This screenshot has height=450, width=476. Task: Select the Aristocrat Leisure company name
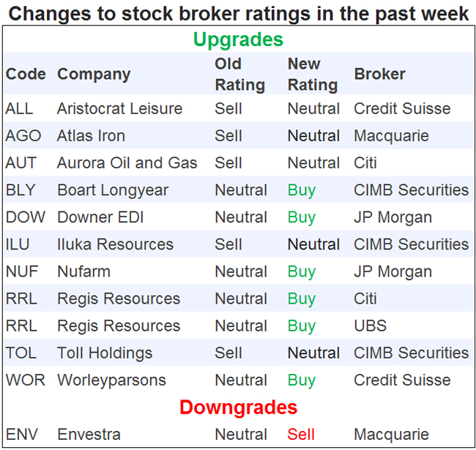click(119, 108)
